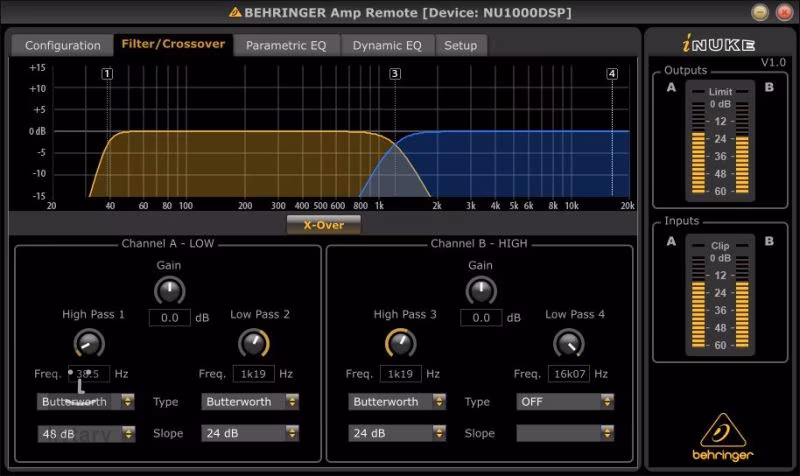The height and width of the screenshot is (476, 800).
Task: Switch to the Parametric EQ tab
Action: pyautogui.click(x=286, y=45)
